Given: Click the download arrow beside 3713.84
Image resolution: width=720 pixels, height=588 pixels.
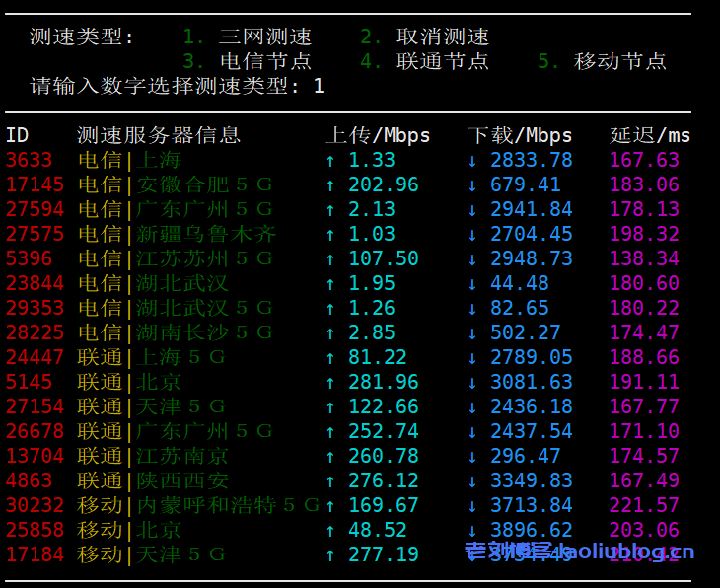Looking at the screenshot, I should 472,505.
